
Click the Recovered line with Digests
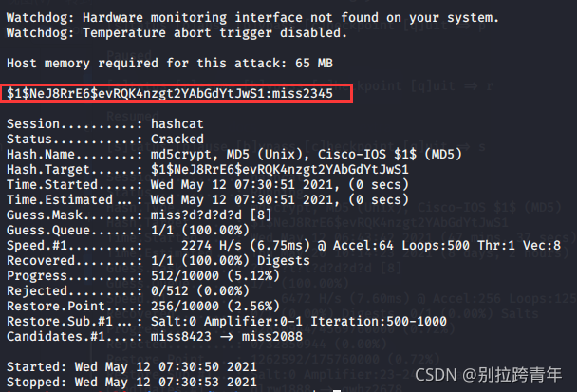pos(158,261)
